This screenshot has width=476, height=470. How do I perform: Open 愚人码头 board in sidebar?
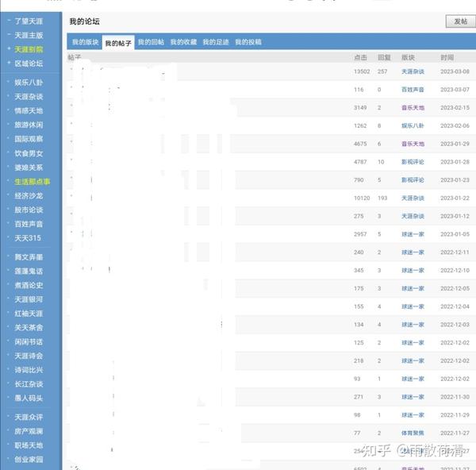click(29, 398)
